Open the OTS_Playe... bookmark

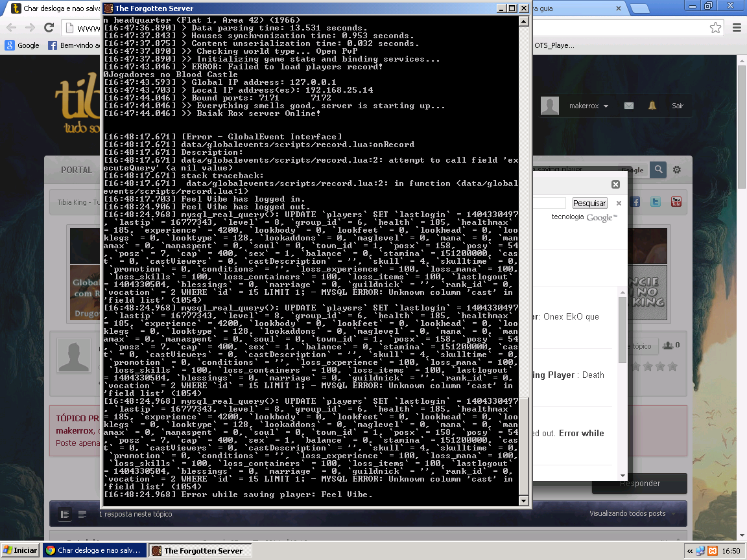click(554, 45)
